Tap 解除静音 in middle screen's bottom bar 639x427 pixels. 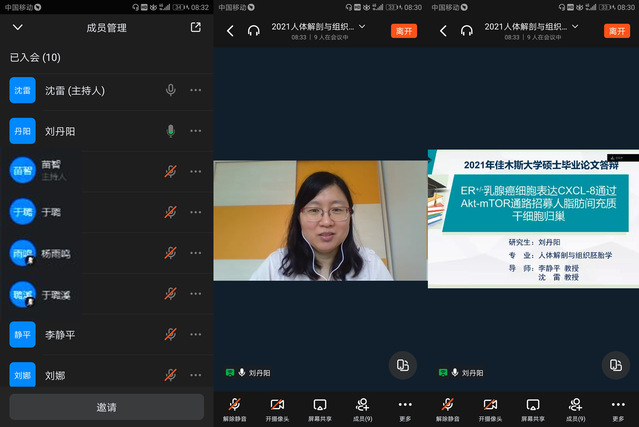click(x=234, y=408)
